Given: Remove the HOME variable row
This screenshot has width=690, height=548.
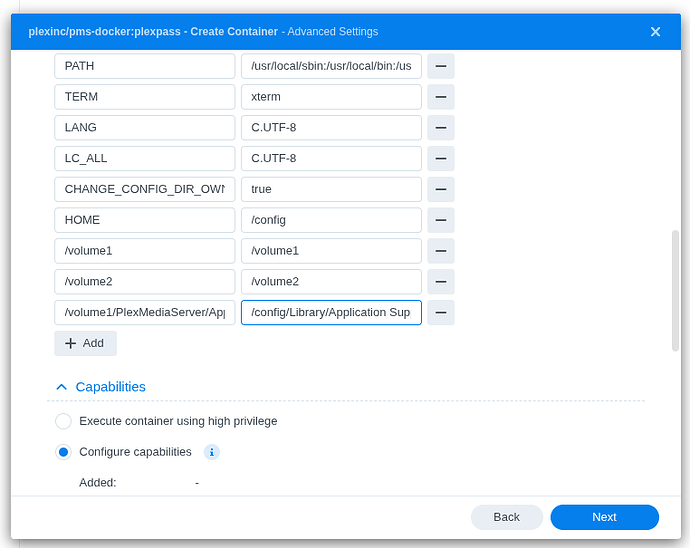Looking at the screenshot, I should (x=441, y=220).
